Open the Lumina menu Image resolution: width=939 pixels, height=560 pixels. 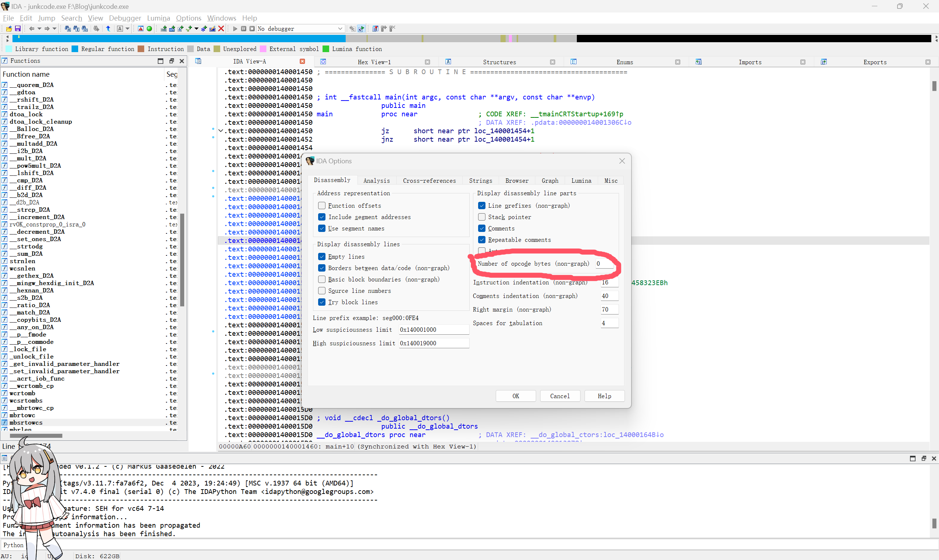159,18
